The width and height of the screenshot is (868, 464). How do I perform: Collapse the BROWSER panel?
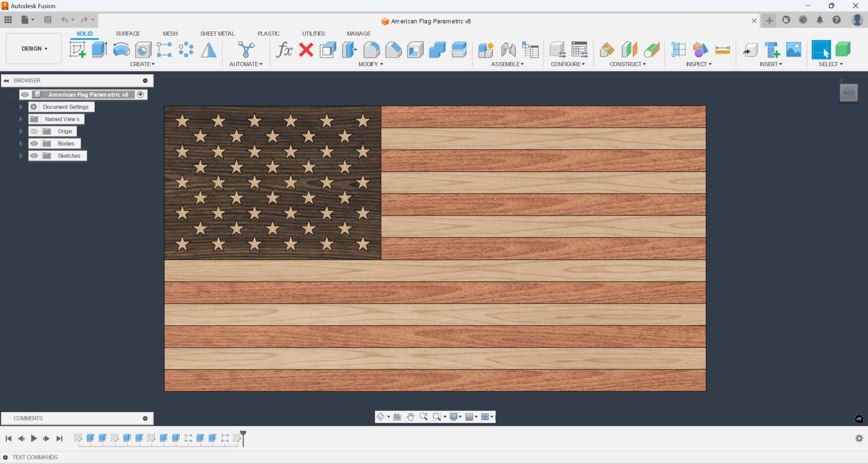click(x=6, y=80)
